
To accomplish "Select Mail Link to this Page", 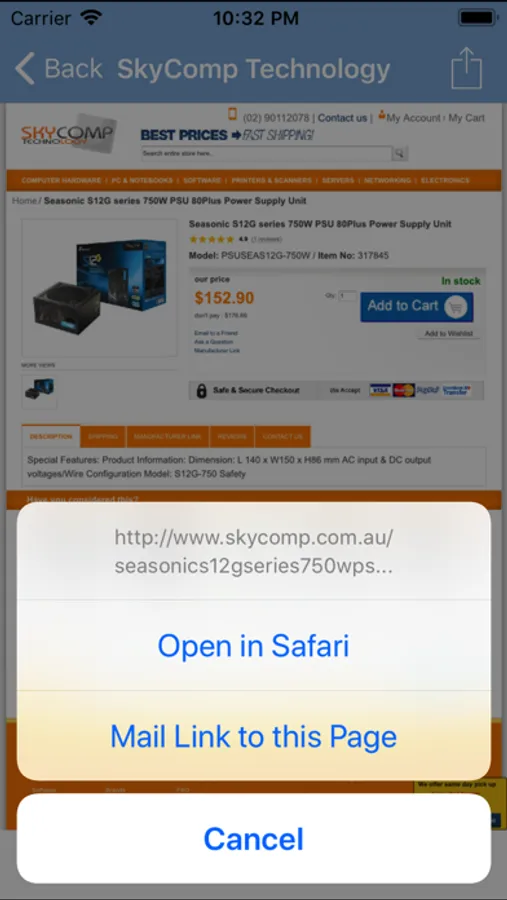I will (x=253, y=736).
